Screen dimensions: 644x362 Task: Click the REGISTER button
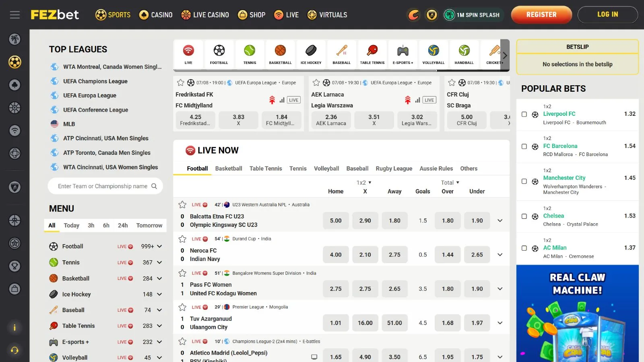541,15
